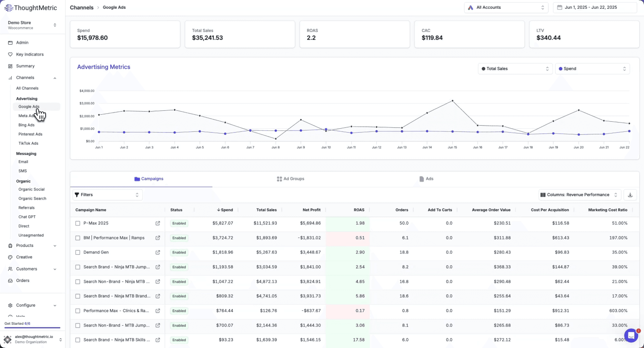644x348 pixels.
Task: Check the Search Non-Brand Ninja MTB row
Action: (x=78, y=282)
